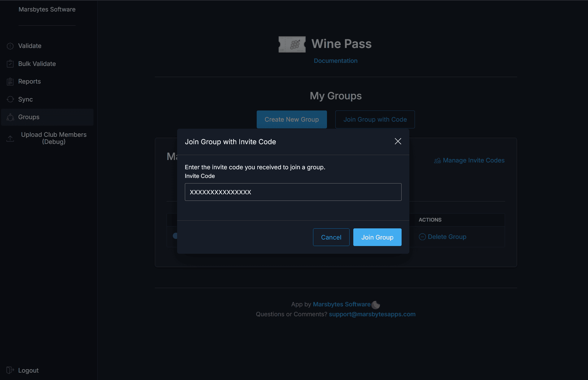Click Create New Group
This screenshot has height=380, width=588.
click(291, 119)
